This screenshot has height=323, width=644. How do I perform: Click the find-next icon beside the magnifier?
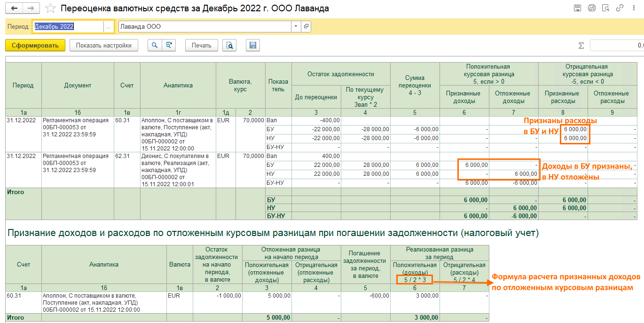[x=168, y=45]
